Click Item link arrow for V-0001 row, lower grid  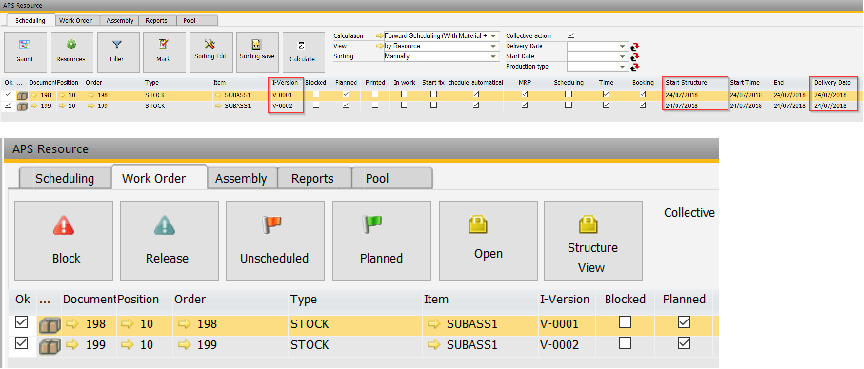point(435,324)
